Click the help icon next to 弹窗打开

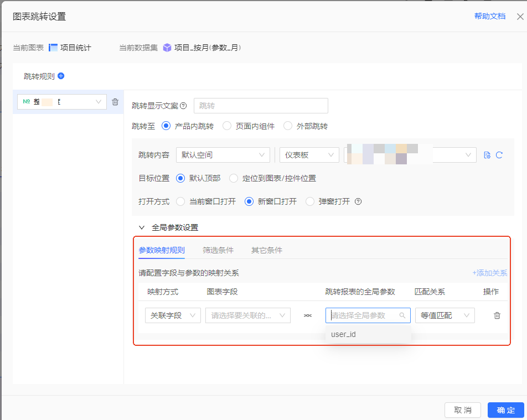click(x=358, y=201)
